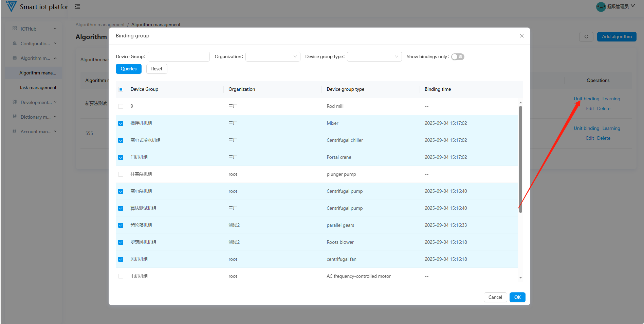Click the super admin user avatar
The width and height of the screenshot is (644, 324).
(x=601, y=6)
